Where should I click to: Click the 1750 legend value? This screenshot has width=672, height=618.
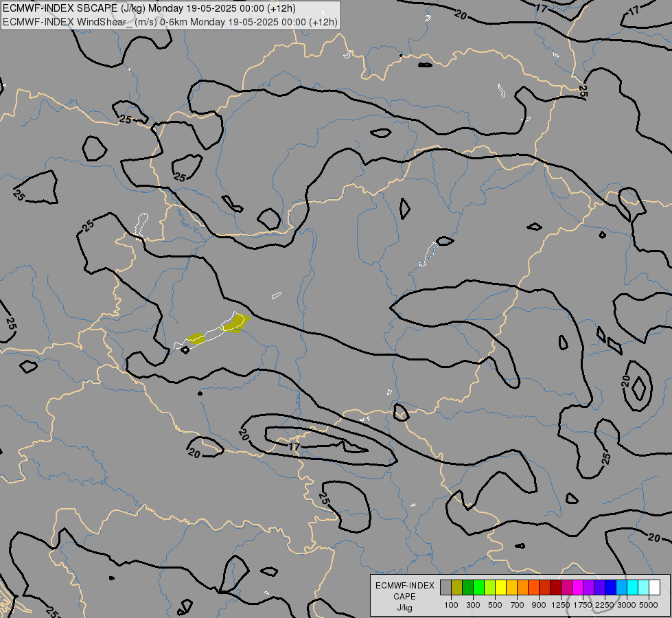[x=583, y=605]
